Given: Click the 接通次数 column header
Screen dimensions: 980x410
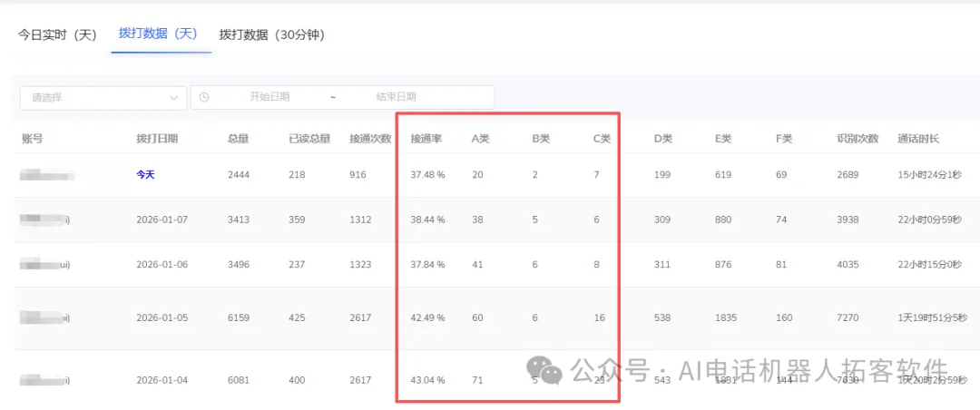Looking at the screenshot, I should tap(370, 139).
